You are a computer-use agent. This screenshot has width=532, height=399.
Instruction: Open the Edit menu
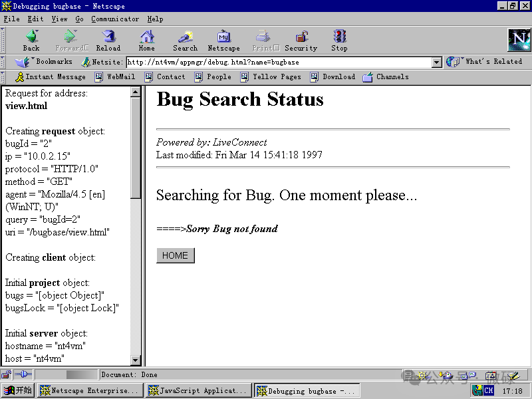point(35,19)
